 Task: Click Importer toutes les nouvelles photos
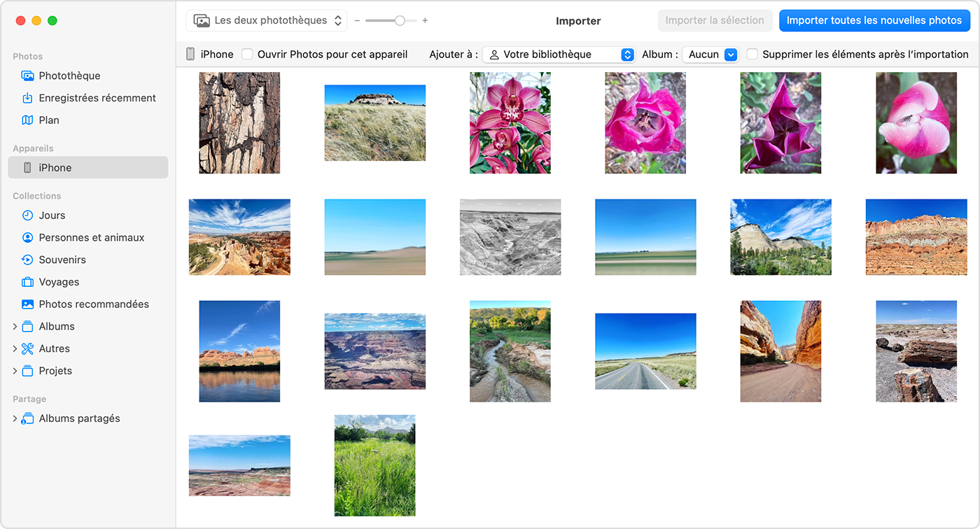point(874,20)
